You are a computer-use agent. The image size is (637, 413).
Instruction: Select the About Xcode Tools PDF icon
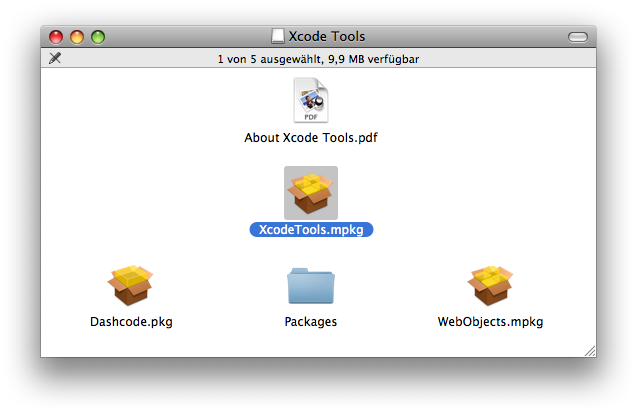coord(311,100)
